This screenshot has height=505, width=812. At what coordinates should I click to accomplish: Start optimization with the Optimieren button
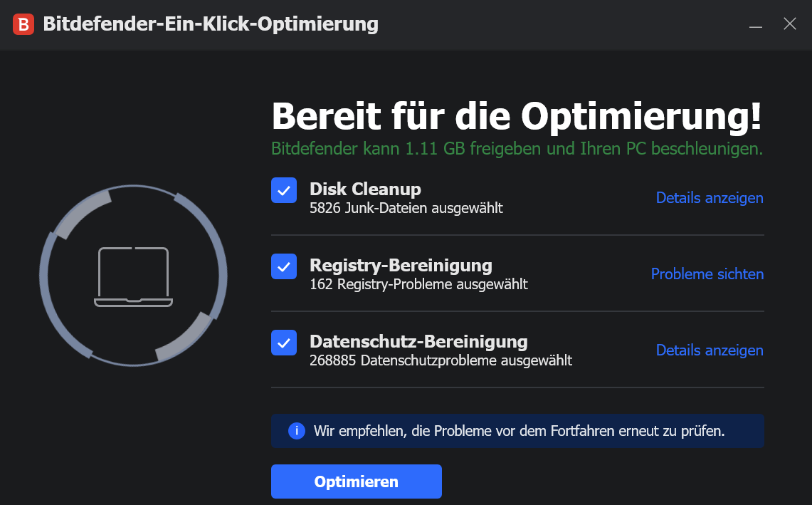pos(357,481)
